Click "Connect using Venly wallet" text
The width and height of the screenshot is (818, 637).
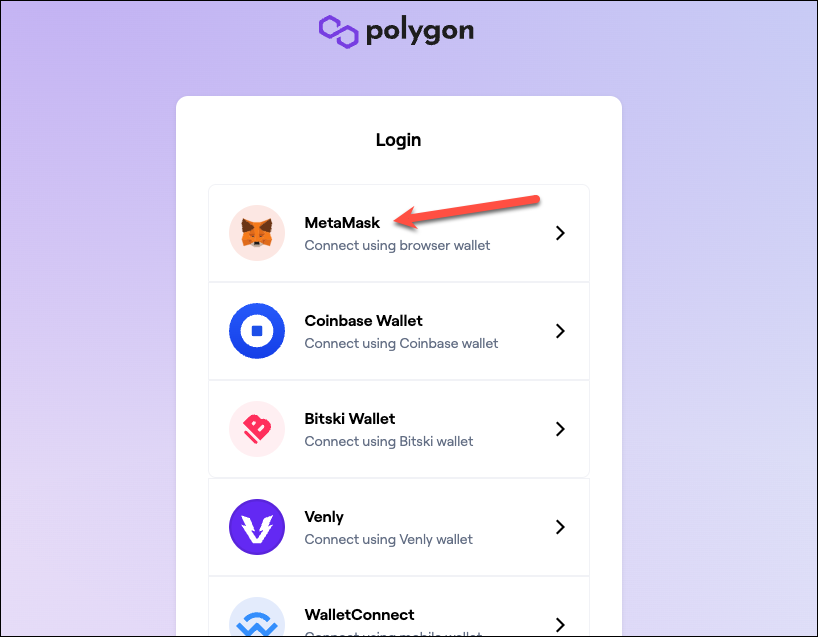point(389,539)
